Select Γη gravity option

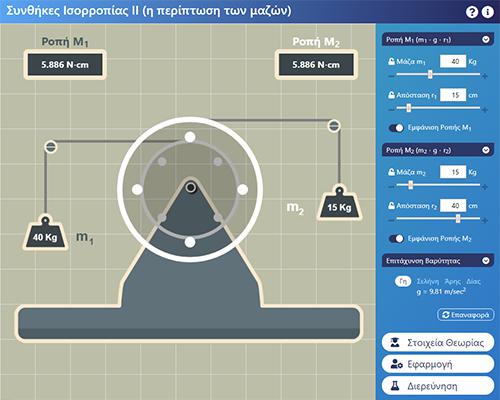pyautogui.click(x=403, y=282)
